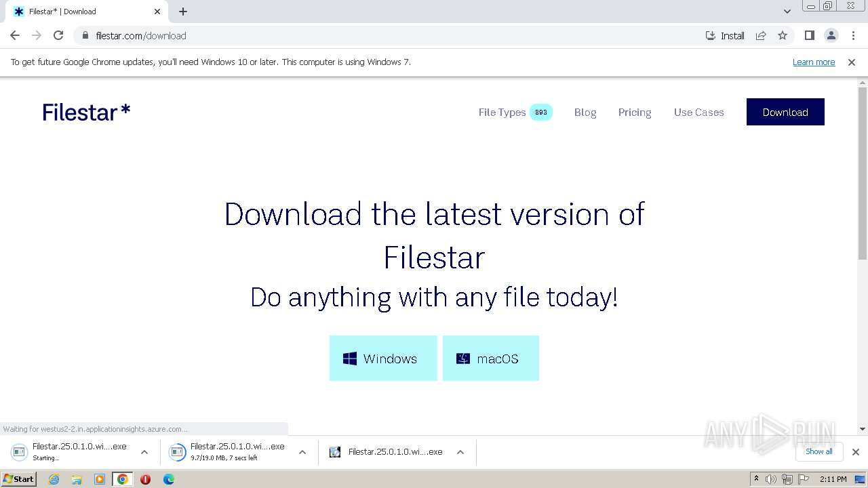Click the Download button in header

785,112
